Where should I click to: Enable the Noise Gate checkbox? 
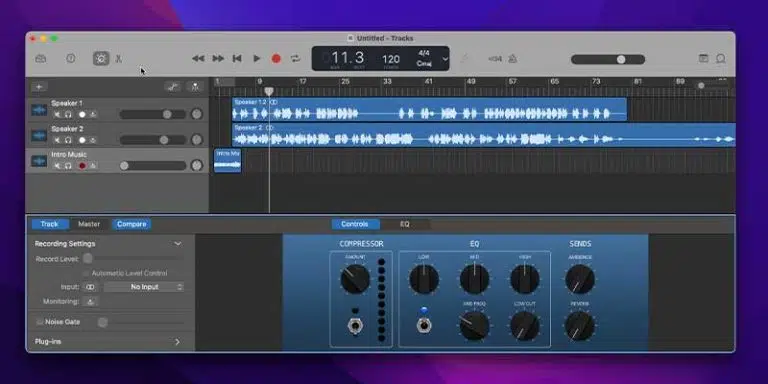(x=40, y=322)
